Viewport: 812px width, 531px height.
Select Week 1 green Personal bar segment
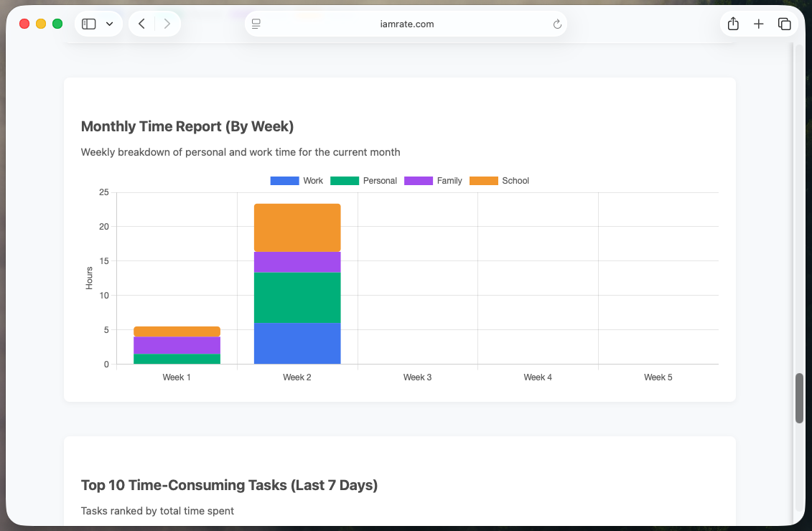pos(177,360)
